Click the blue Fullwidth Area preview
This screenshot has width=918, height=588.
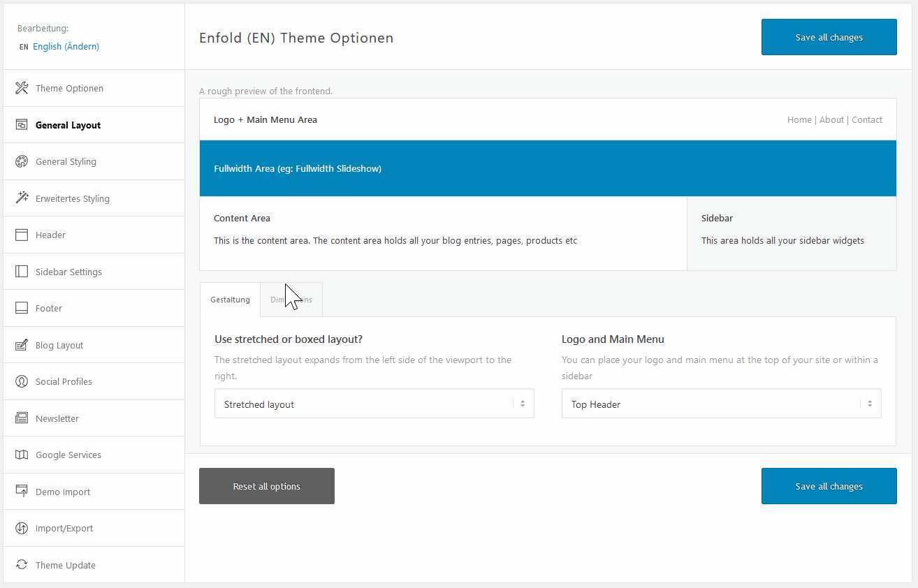[x=548, y=168]
